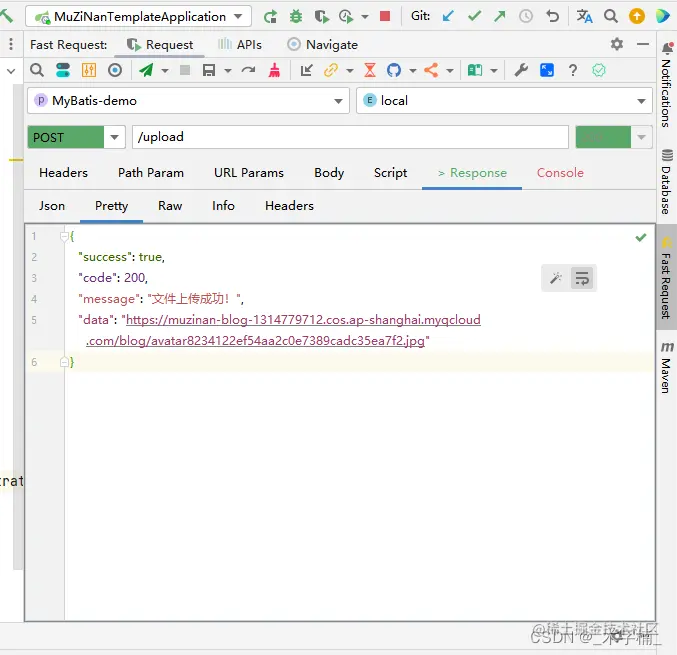The image size is (677, 655).
Task: Open the help question mark
Action: pos(573,70)
